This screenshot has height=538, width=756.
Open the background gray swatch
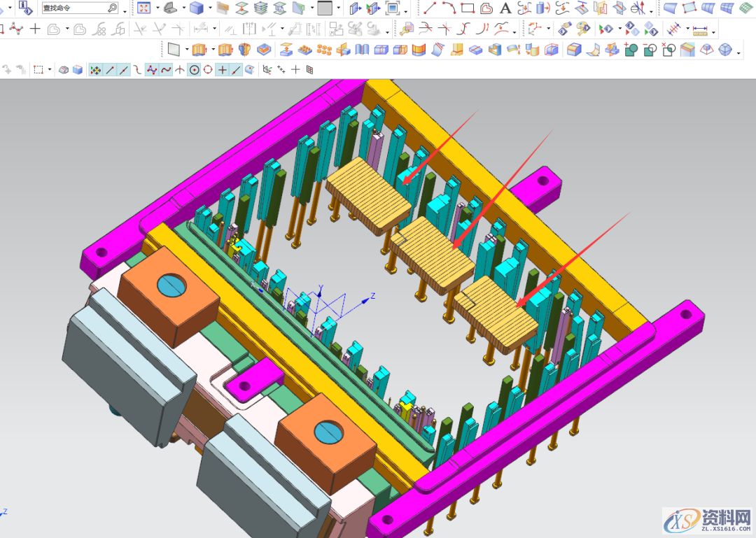pyautogui.click(x=325, y=8)
